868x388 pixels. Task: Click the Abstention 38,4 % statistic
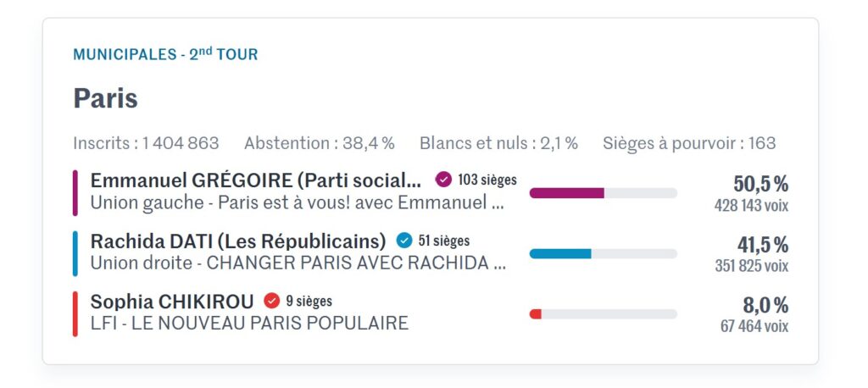click(320, 143)
